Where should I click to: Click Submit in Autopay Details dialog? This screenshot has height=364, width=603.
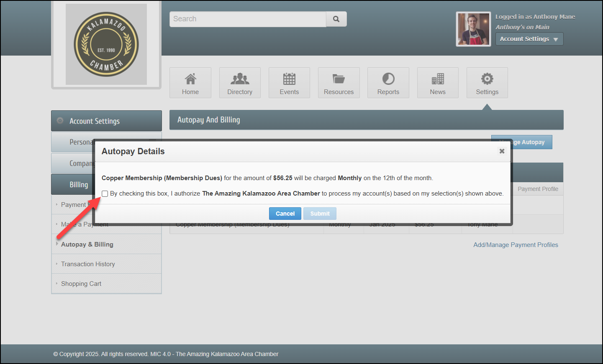click(320, 214)
